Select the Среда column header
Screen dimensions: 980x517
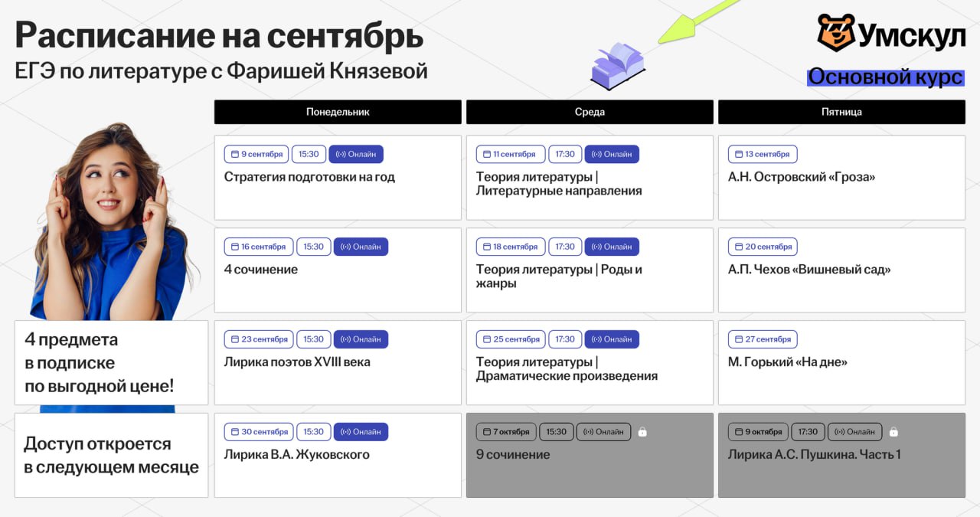pos(590,112)
